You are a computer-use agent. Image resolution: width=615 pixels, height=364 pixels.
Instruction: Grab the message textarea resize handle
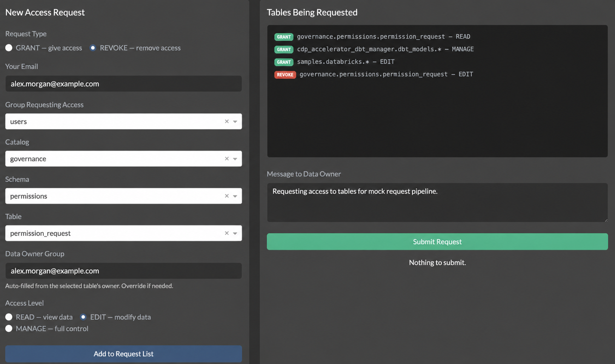click(x=606, y=220)
